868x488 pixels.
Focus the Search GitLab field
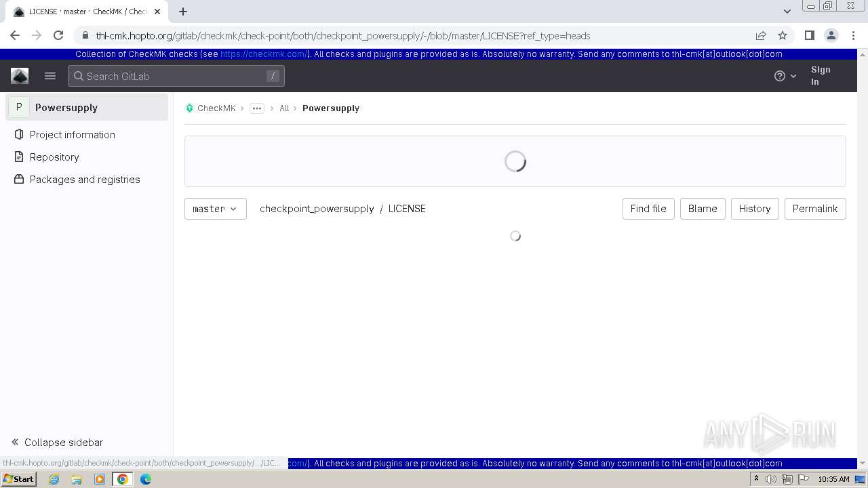[176, 76]
